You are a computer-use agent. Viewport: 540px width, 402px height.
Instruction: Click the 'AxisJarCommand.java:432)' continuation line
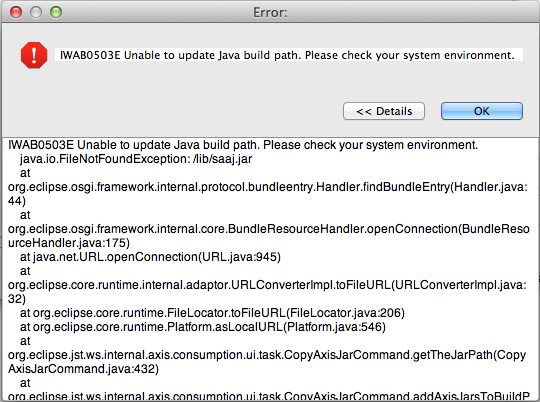[x=83, y=369]
